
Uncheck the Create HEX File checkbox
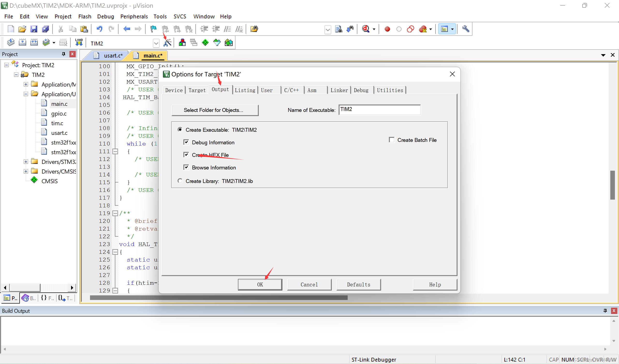186,155
